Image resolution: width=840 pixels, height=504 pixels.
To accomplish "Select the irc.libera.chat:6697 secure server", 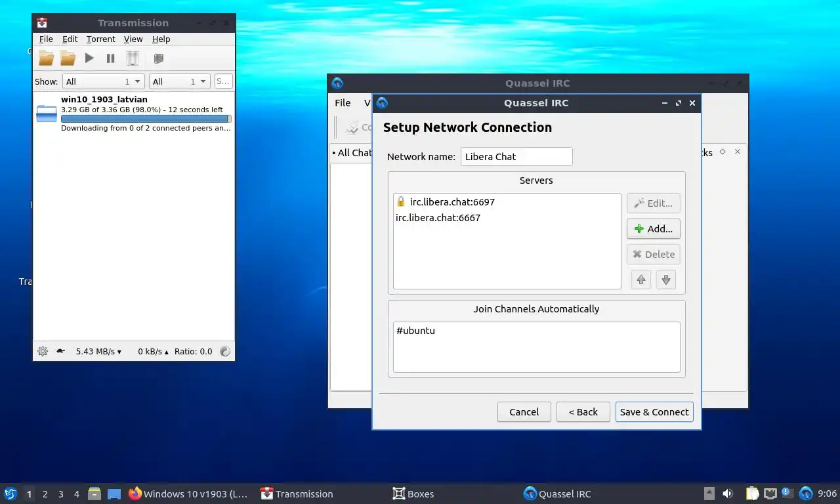I will coord(507,202).
